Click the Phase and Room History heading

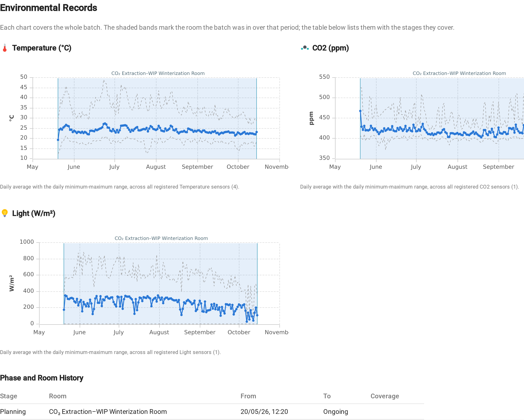coord(41,378)
